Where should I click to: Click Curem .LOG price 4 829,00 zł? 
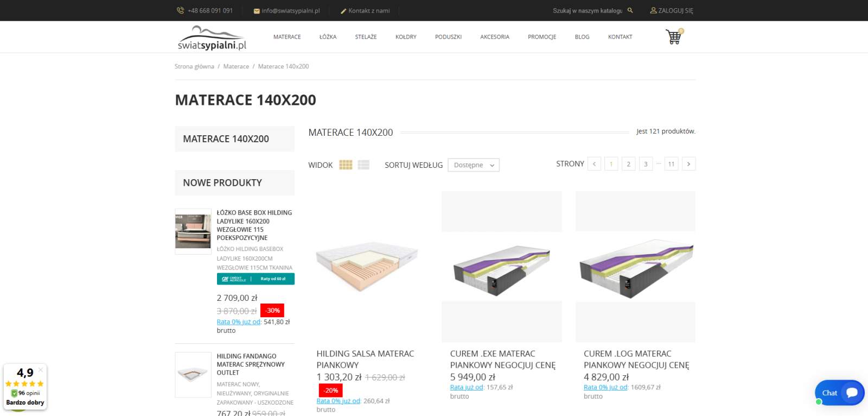(x=606, y=377)
